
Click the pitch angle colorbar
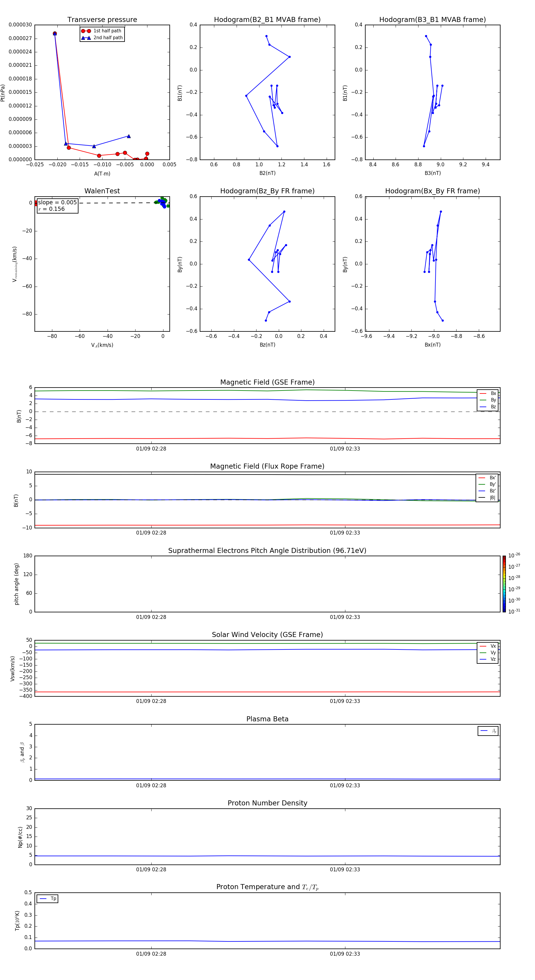coord(504,584)
